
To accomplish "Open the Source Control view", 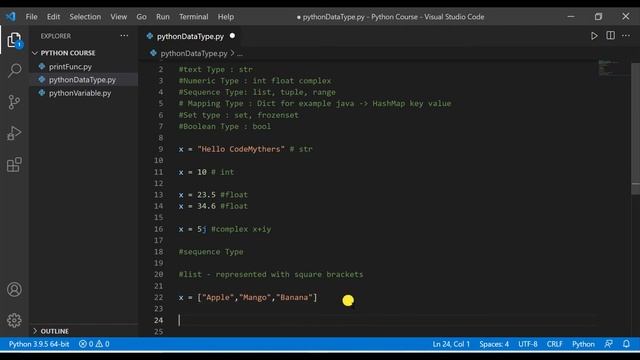I will (14, 102).
